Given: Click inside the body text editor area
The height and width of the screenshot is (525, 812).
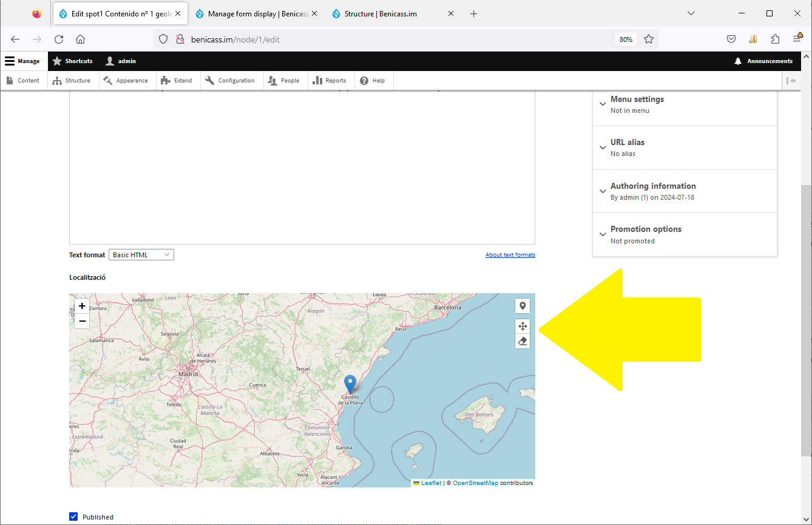Looking at the screenshot, I should 302,167.
